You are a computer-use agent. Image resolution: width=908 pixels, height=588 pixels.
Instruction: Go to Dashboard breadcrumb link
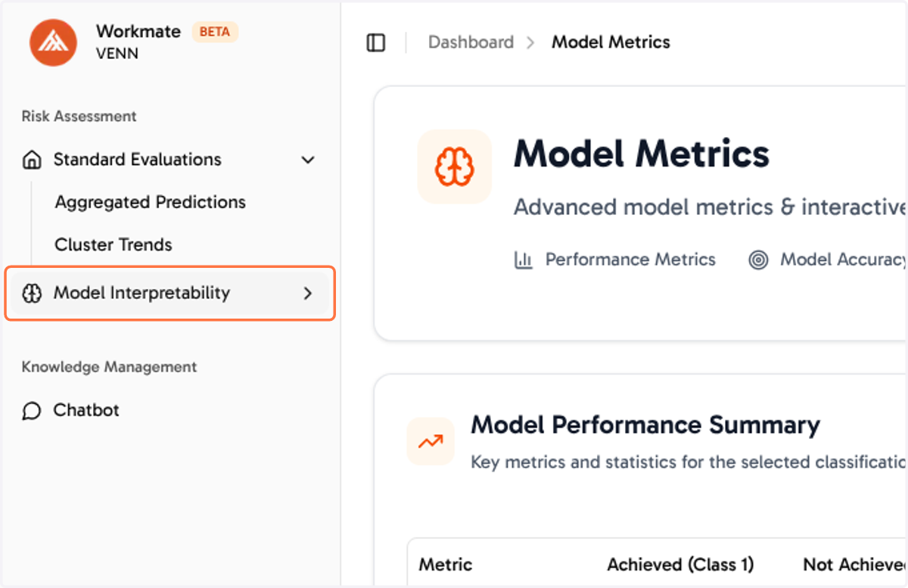(x=471, y=42)
